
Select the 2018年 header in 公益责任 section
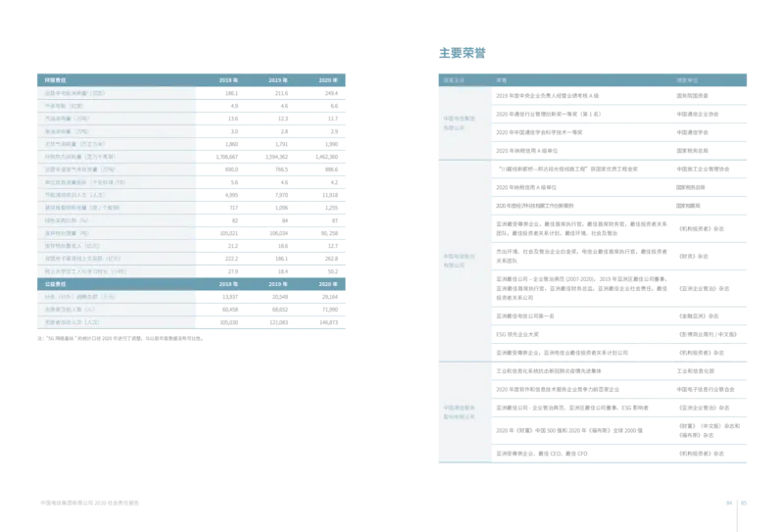pos(228,282)
